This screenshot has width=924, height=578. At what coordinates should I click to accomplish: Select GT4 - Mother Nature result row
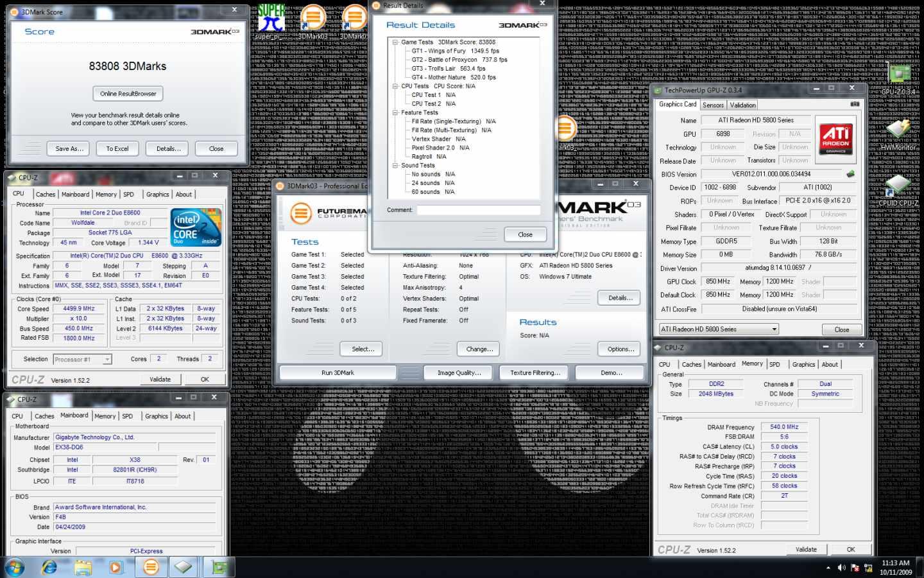pos(453,78)
